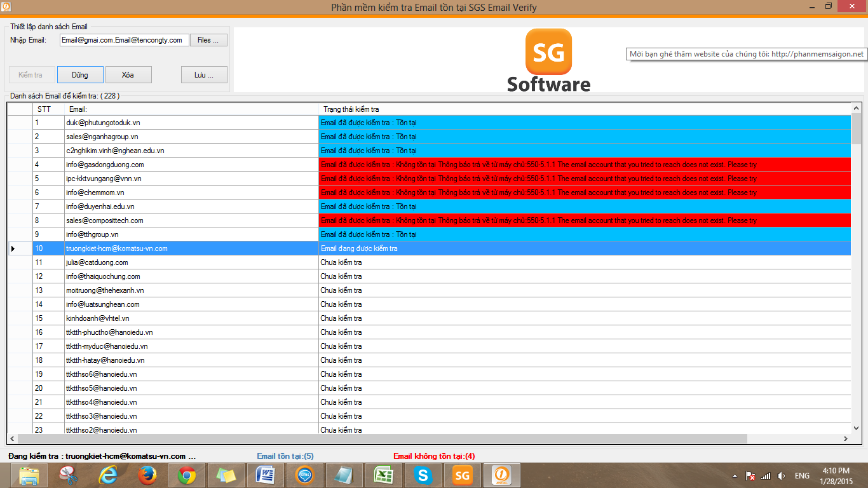Click the vertical scrollbar up arrow
This screenshot has height=488, width=868.
pyautogui.click(x=856, y=109)
